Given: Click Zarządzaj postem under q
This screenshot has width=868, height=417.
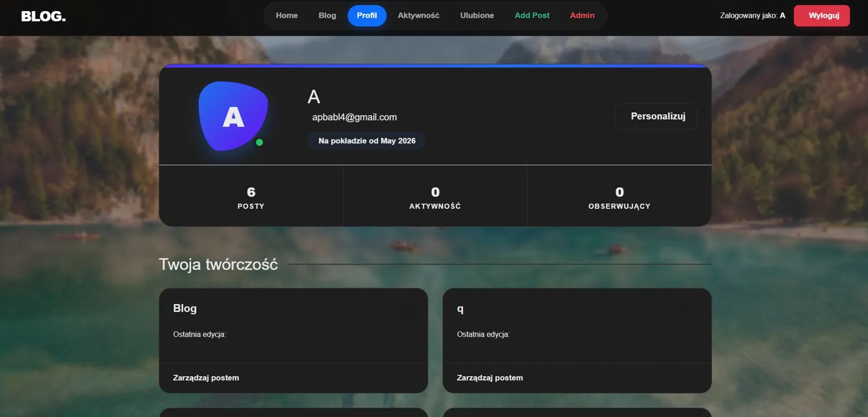Looking at the screenshot, I should pos(490,378).
